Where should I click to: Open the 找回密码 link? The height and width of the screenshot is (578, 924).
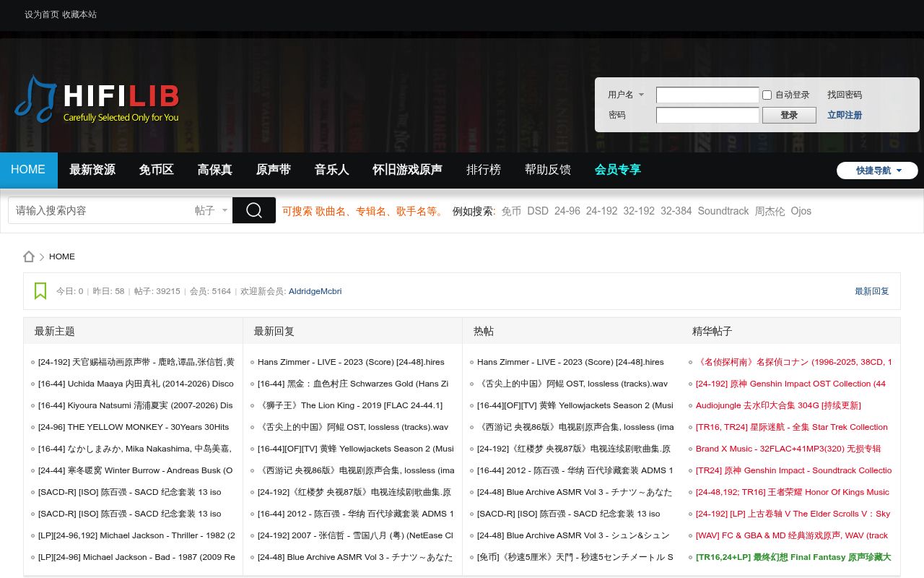(x=845, y=95)
